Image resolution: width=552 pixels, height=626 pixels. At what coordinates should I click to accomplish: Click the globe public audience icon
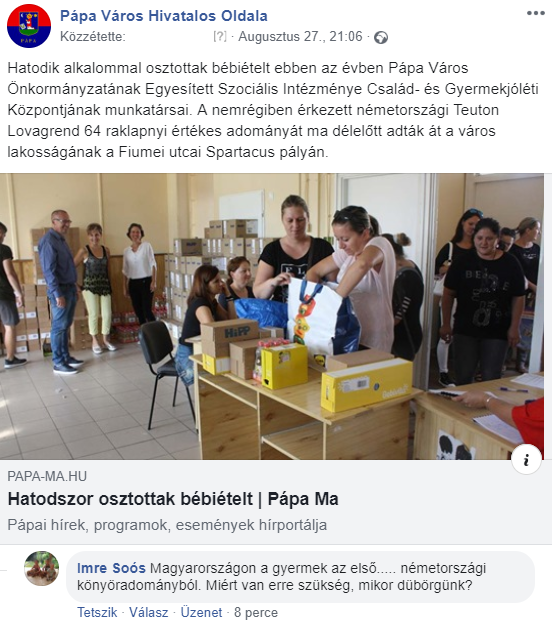pyautogui.click(x=381, y=38)
